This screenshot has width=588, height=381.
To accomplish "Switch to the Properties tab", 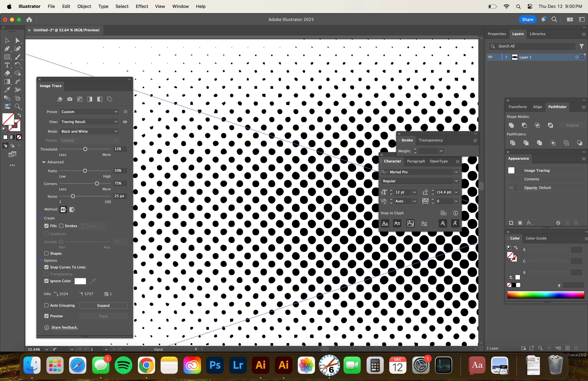I will [497, 34].
